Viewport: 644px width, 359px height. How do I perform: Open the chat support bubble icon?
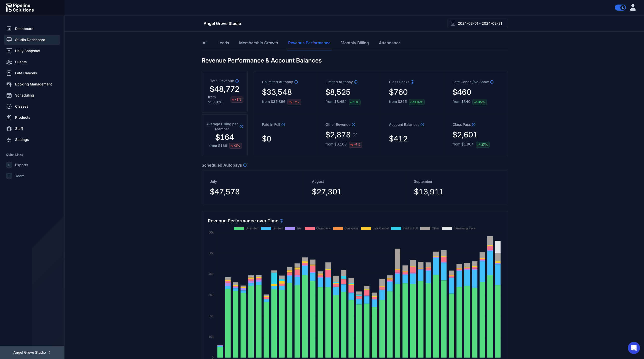tap(633, 348)
